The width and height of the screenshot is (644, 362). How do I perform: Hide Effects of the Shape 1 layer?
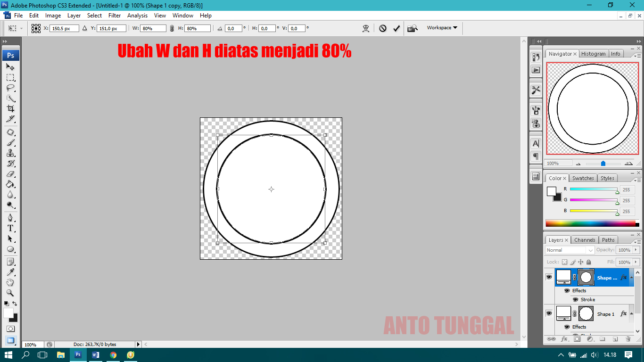tap(567, 327)
